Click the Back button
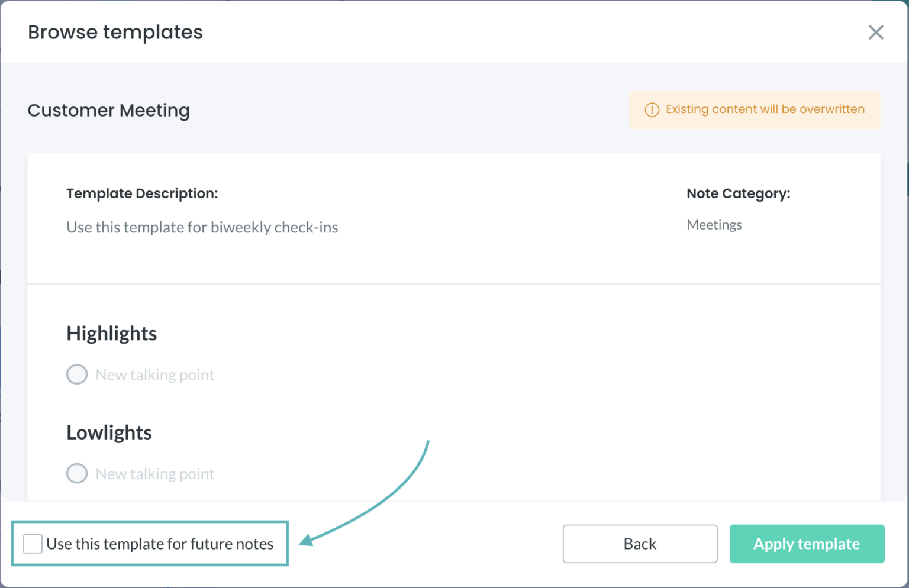 coord(640,544)
